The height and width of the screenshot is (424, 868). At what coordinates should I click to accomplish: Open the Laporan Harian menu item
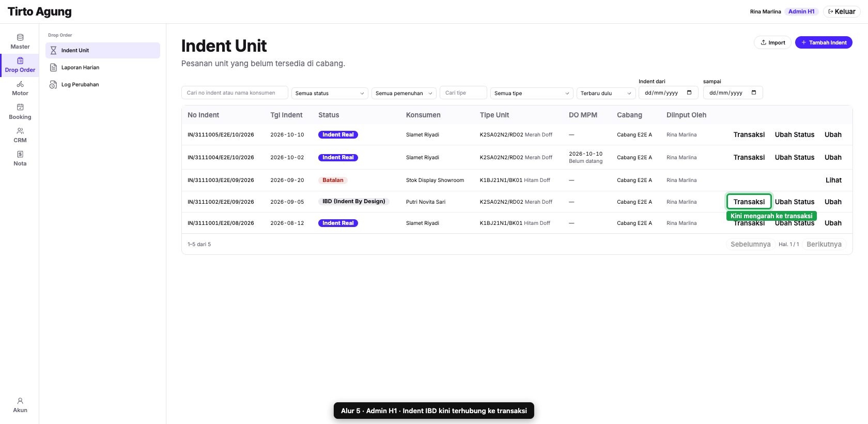[x=103, y=67]
